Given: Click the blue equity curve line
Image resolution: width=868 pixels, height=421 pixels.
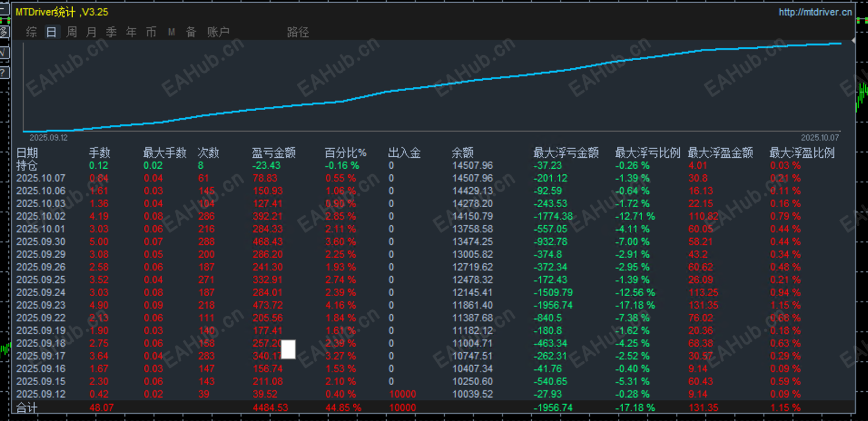Looking at the screenshot, I should click(x=432, y=86).
